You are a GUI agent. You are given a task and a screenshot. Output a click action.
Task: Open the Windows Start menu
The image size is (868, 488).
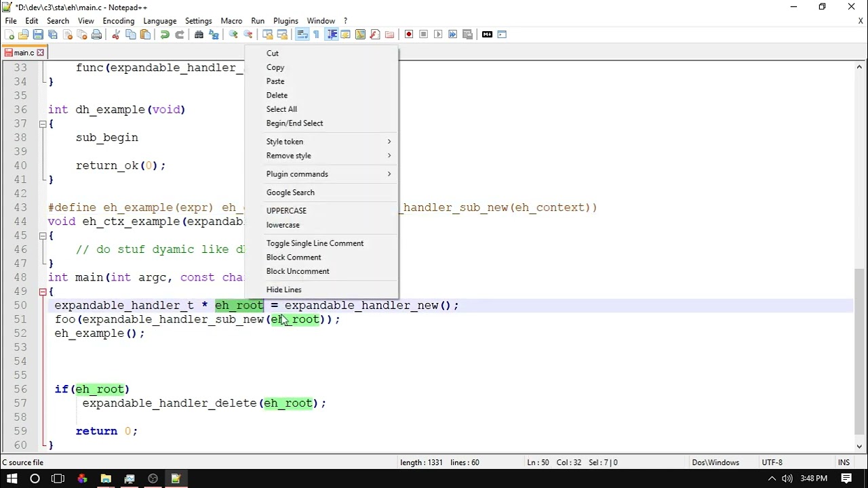[12, 479]
